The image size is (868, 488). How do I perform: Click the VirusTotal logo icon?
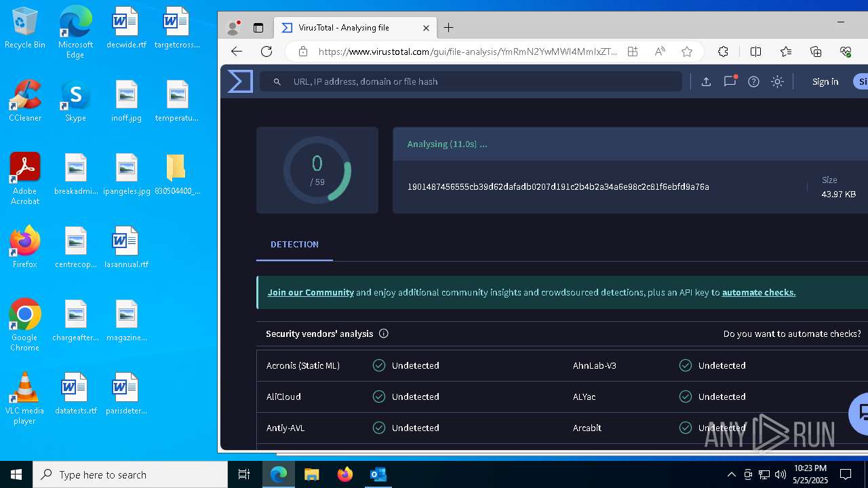point(240,81)
